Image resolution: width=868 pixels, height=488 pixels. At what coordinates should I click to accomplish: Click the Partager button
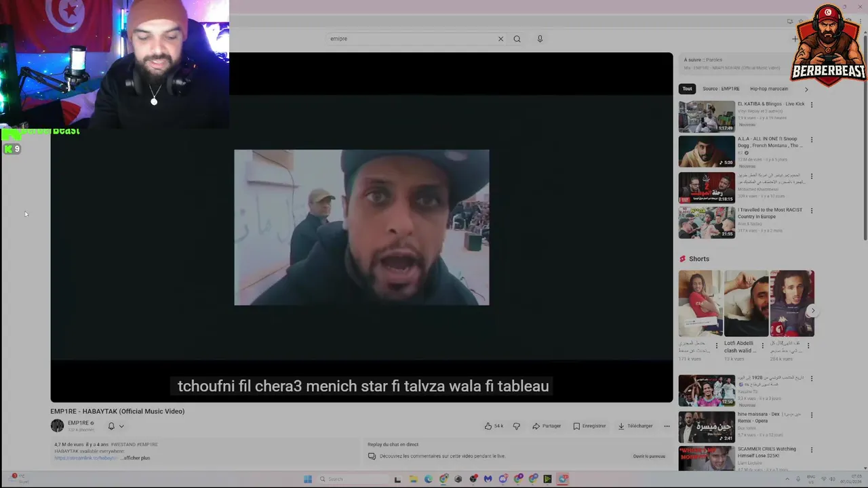click(547, 426)
